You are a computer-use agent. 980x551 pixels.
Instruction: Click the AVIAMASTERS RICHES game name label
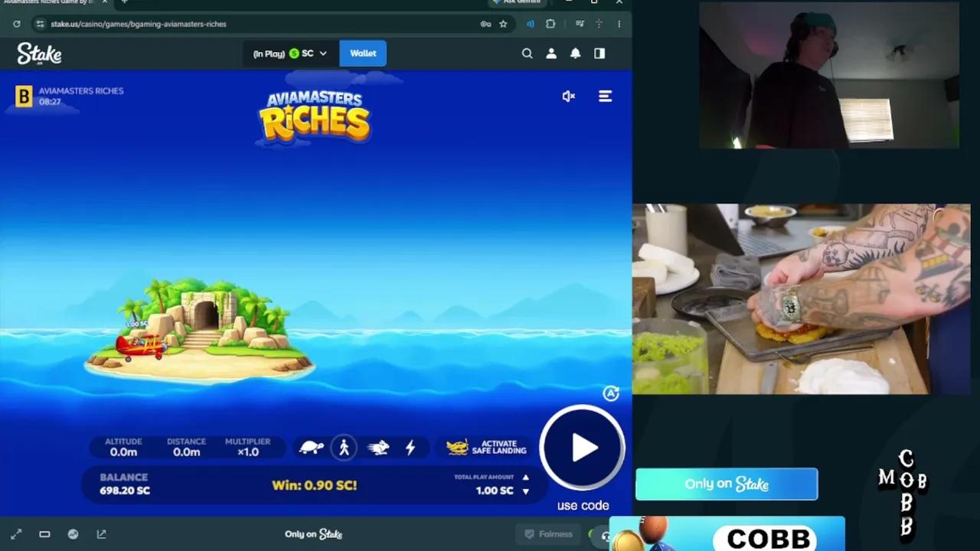coord(81,91)
